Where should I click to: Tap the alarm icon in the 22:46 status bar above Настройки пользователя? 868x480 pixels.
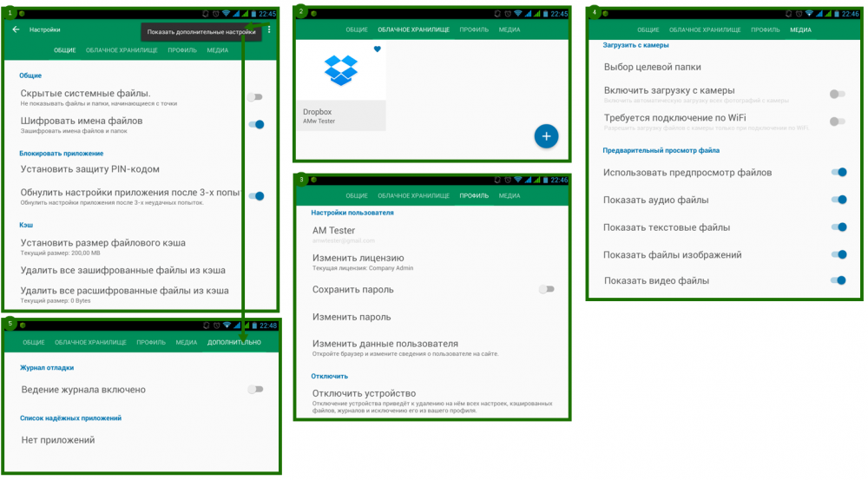coord(508,180)
